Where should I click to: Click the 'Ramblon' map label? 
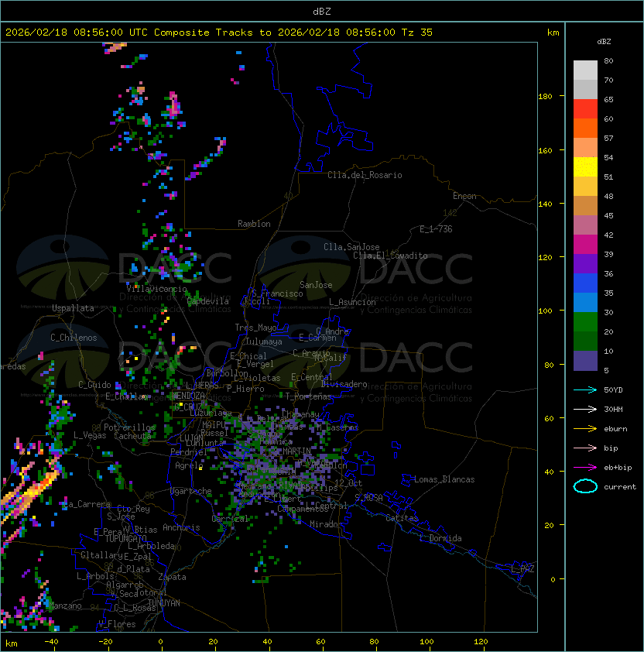pos(254,224)
